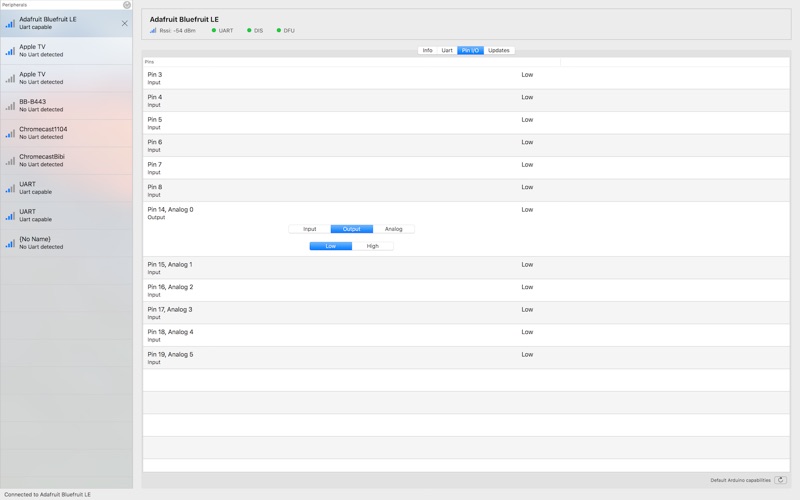Image resolution: width=800 pixels, height=500 pixels.
Task: Click the signal icon of Adafruit Bluefruit LE peripheral
Action: pyautogui.click(x=10, y=23)
